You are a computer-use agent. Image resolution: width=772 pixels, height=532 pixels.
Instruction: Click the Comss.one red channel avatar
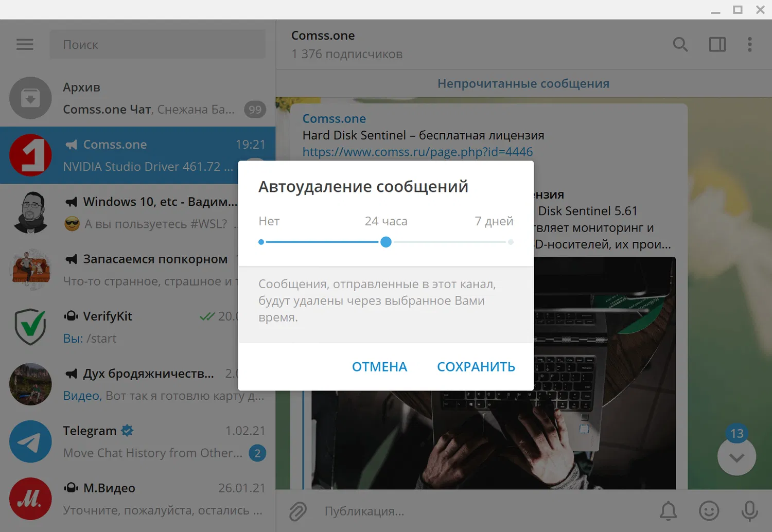[30, 155]
